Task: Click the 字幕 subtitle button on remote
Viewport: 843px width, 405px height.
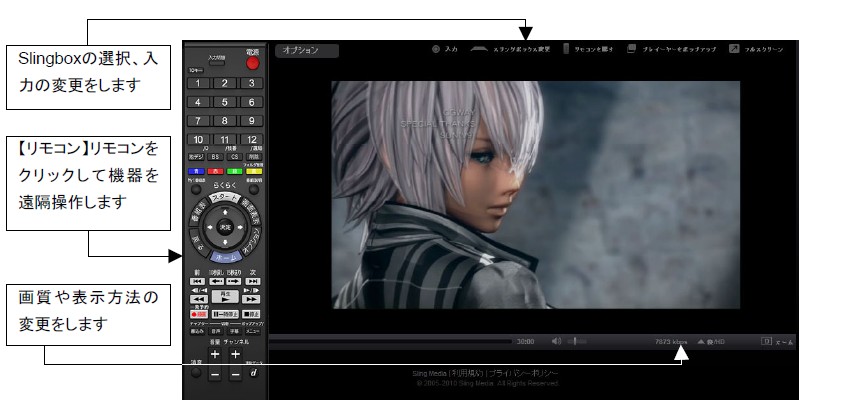Action: (234, 332)
